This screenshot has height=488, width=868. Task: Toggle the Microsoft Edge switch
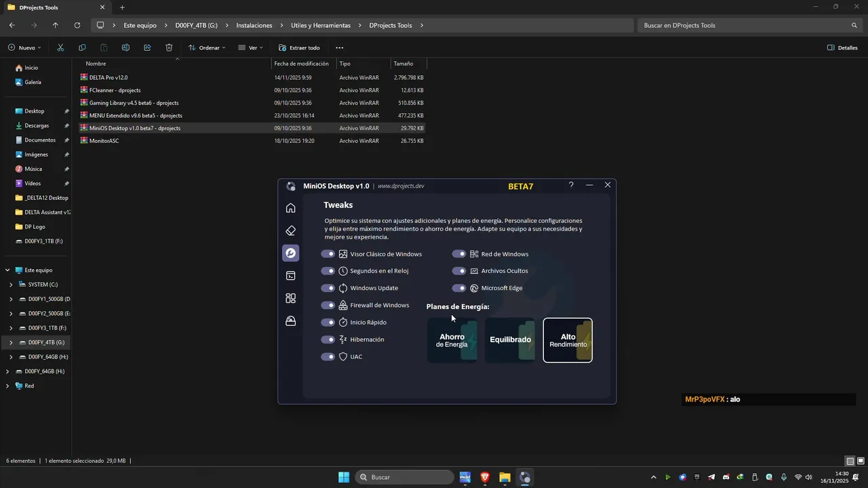tap(459, 288)
